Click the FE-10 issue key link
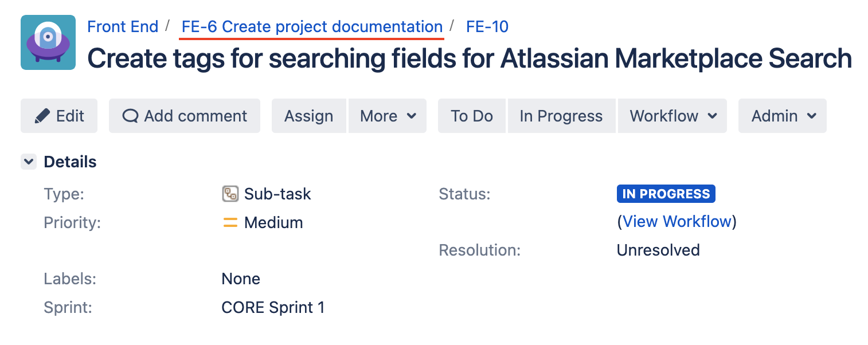 pyautogui.click(x=487, y=27)
